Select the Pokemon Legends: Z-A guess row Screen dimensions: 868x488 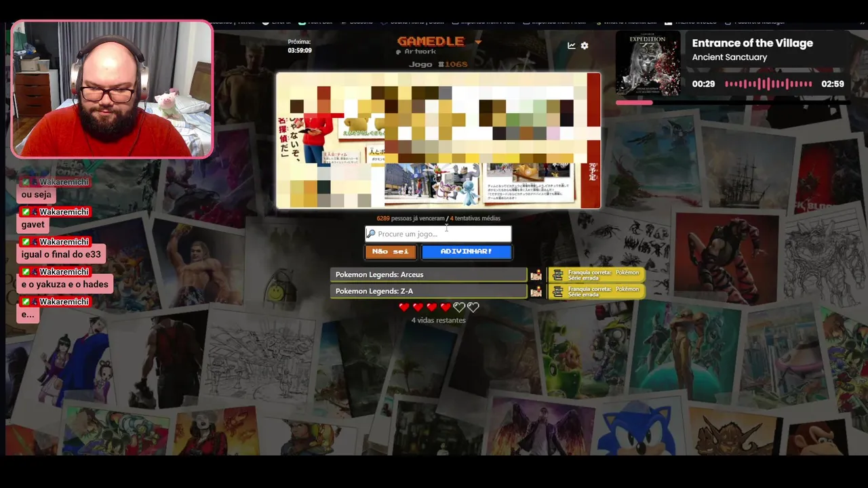coord(429,291)
